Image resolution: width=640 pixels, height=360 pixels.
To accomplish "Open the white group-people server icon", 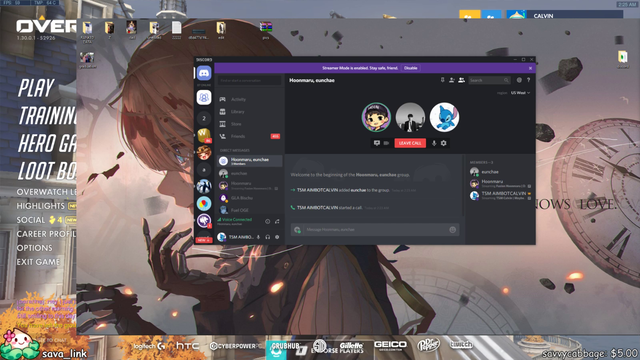I will click(x=204, y=98).
